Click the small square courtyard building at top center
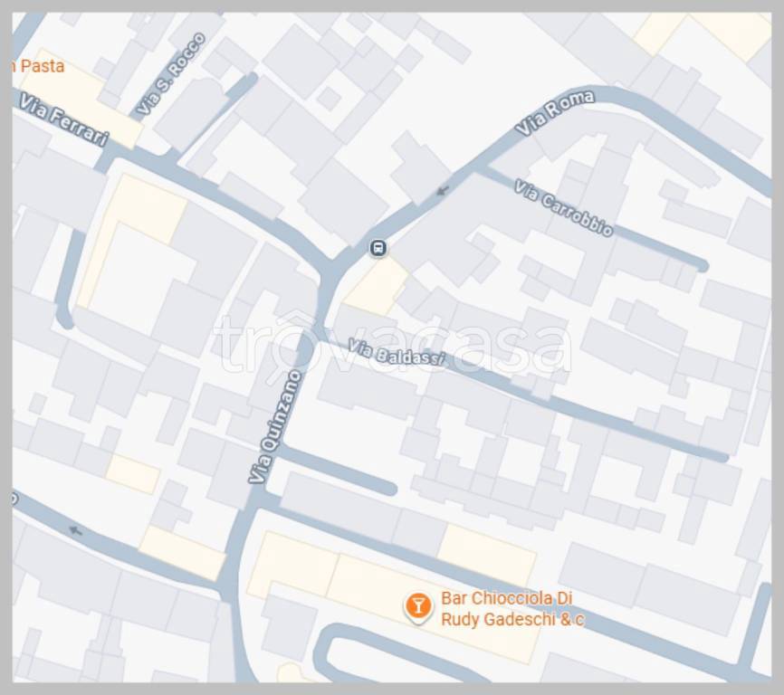 click(x=329, y=98)
